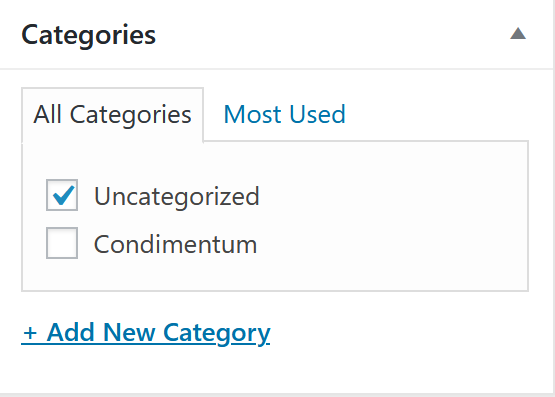Viewport: 555px width, 397px height.
Task: Collapse the Categories panel with the triangle arrow
Action: coord(518,34)
